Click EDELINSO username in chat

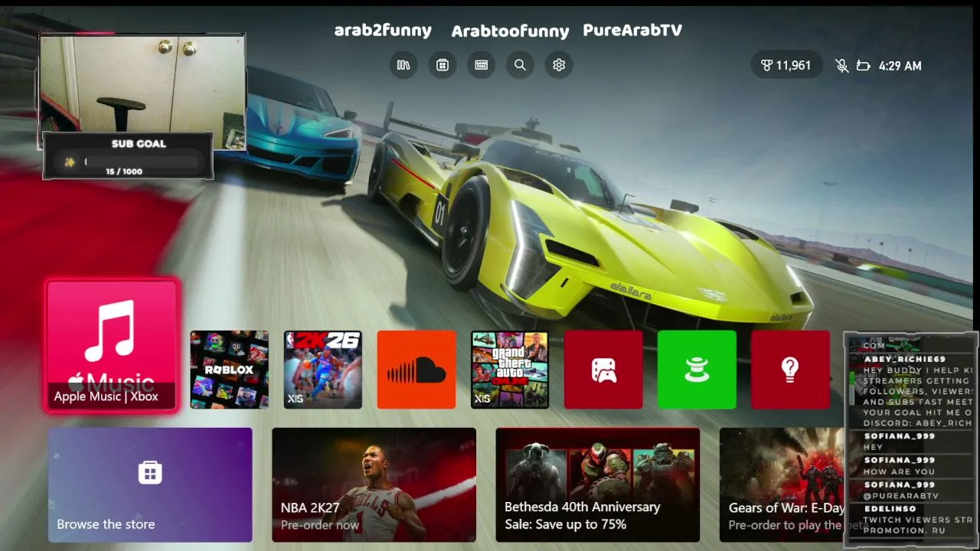(x=890, y=509)
